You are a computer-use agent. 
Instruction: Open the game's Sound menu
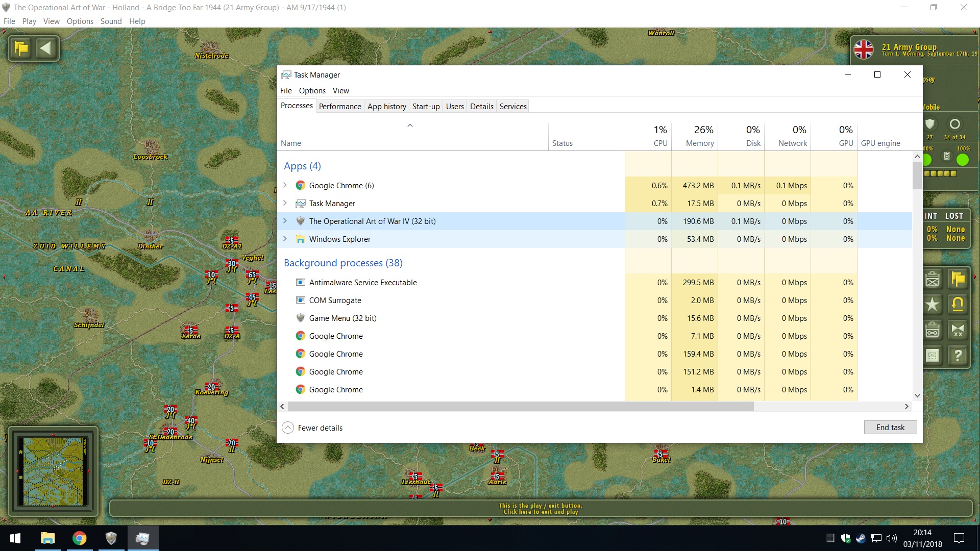pos(111,21)
